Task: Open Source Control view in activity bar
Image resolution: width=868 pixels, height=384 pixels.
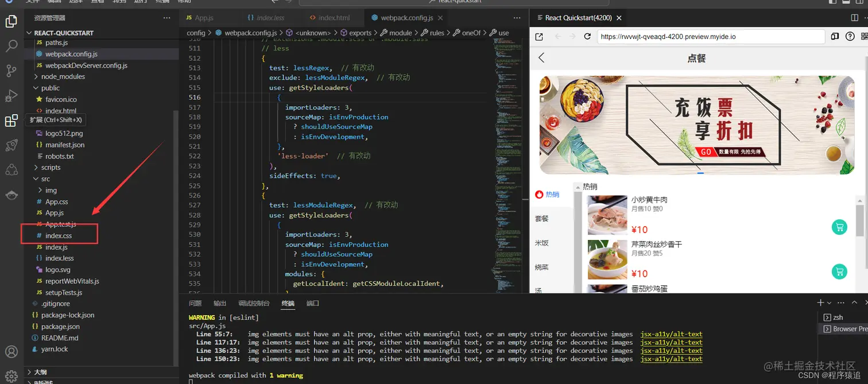Action: 11,71
